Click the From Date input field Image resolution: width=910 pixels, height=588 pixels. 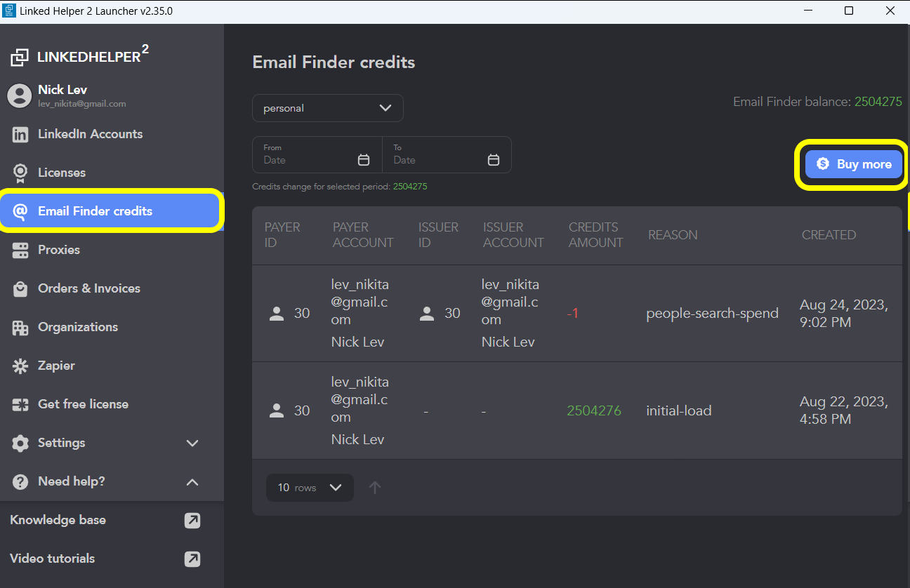coord(317,154)
